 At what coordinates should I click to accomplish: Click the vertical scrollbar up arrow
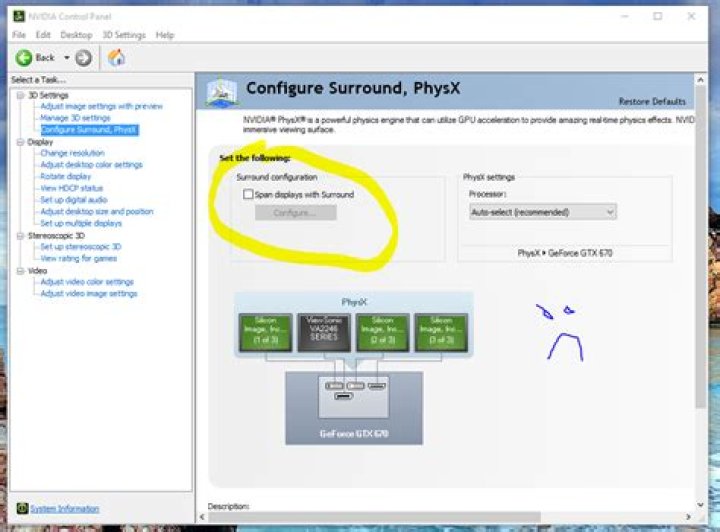[x=700, y=80]
